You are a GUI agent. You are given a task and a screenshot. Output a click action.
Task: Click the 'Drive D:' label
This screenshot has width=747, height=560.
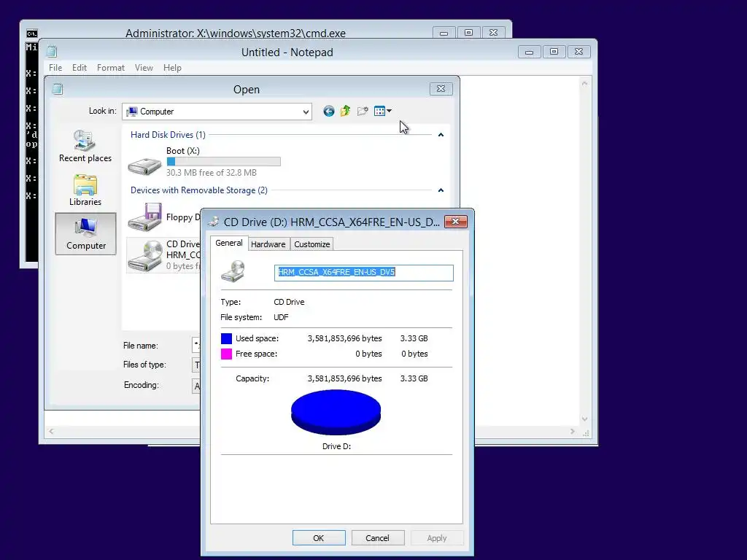pyautogui.click(x=336, y=446)
